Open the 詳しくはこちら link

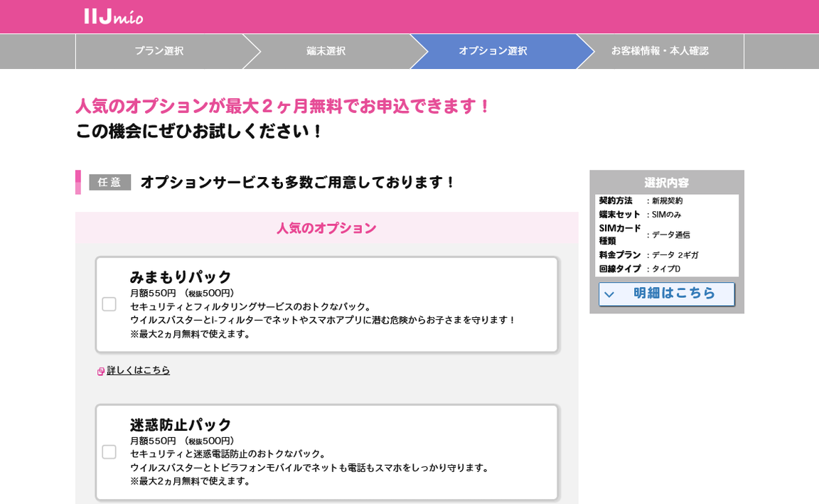click(139, 370)
